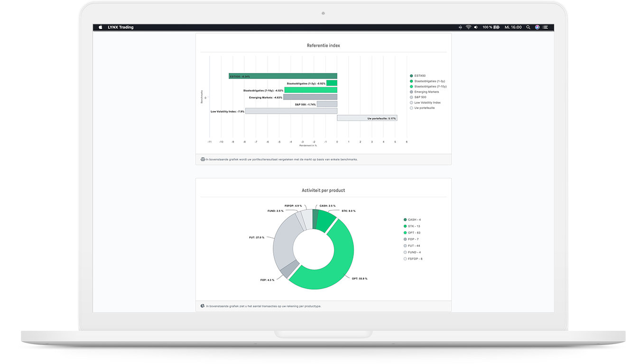Toggle FUT - 44 legend entry
This screenshot has width=630, height=364.
(412, 246)
